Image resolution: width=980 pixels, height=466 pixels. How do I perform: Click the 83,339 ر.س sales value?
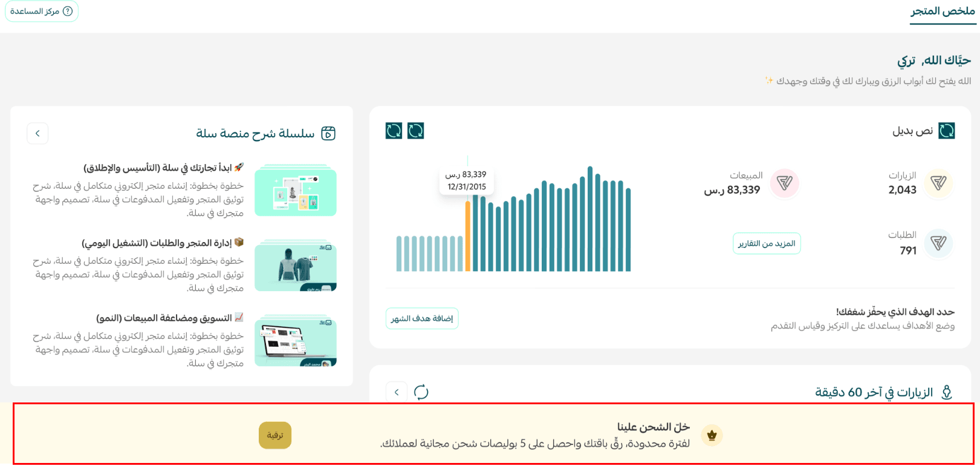click(x=732, y=190)
